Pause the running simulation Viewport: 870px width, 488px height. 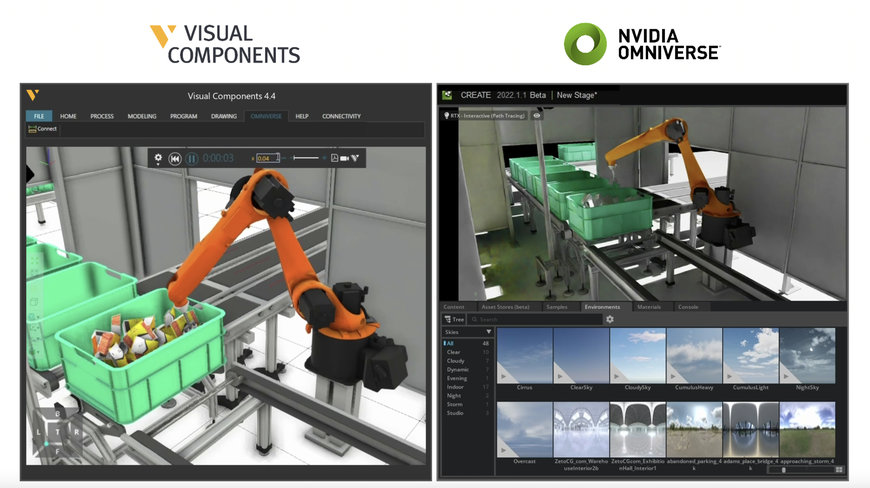[191, 159]
